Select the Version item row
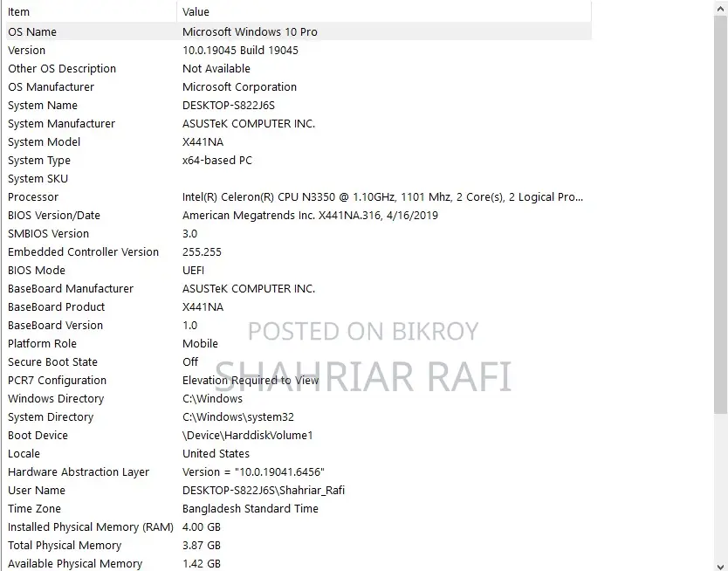728x571 pixels. point(298,50)
